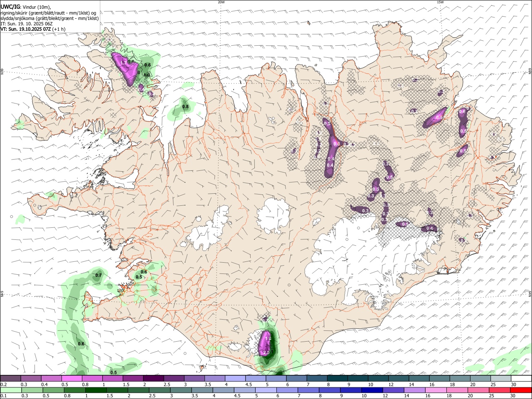Select the bright red swatch labeled 30, bottom row
Viewport: 532px width, 399px height.
point(521,390)
